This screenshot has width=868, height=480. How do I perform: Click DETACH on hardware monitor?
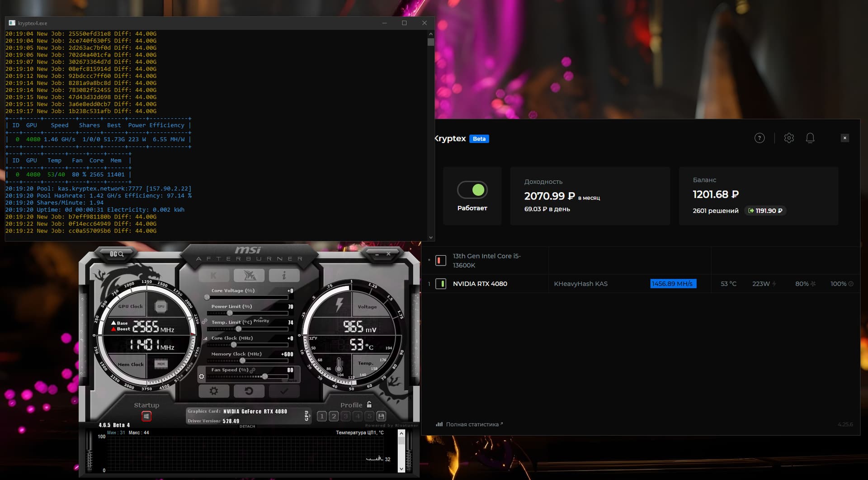pyautogui.click(x=247, y=426)
